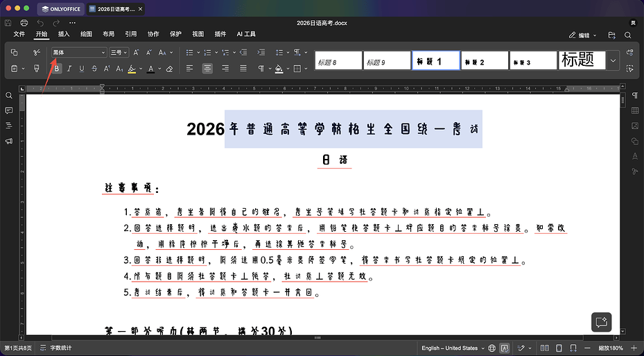Click the Replace icon at ribbon end
The width and height of the screenshot is (644, 356).
630,52
